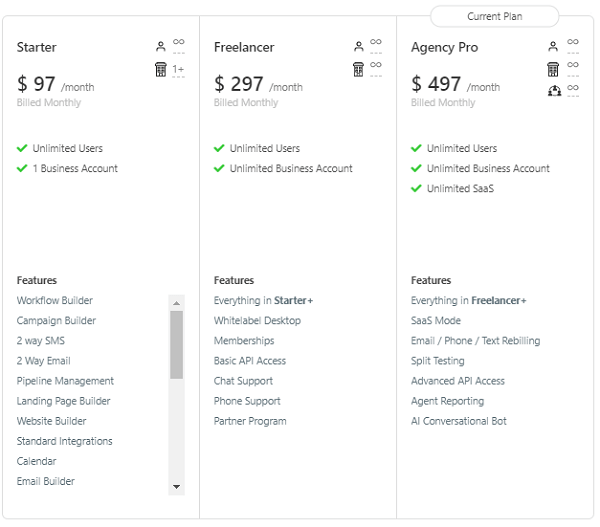Click the building icon in Starter plan

pyautogui.click(x=160, y=69)
